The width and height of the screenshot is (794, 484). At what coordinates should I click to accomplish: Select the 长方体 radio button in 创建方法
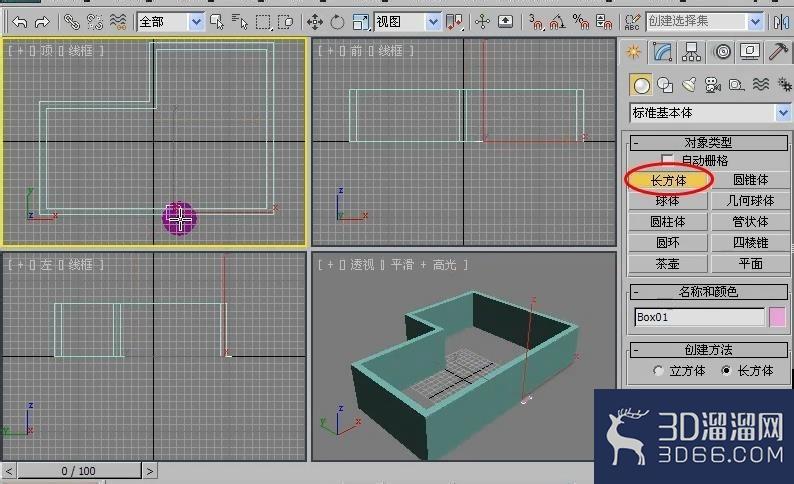(x=726, y=371)
